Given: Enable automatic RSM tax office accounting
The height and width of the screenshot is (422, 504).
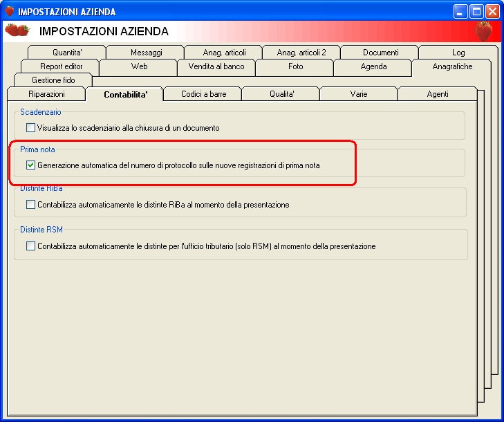Looking at the screenshot, I should (30, 246).
